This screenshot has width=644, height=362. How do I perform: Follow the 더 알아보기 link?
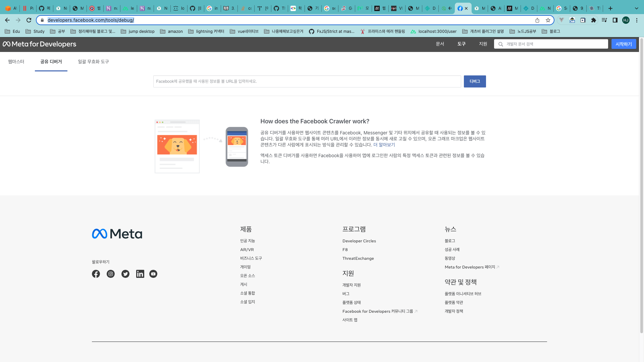384,145
